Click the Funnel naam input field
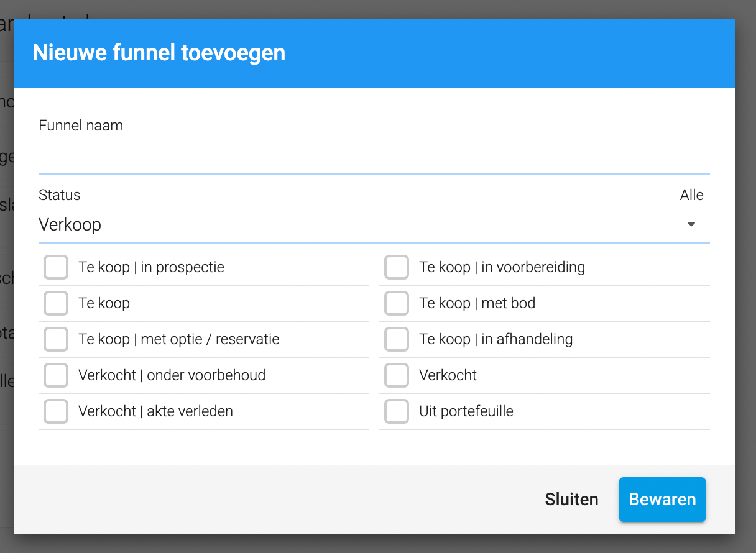The height and width of the screenshot is (553, 756). [373, 158]
